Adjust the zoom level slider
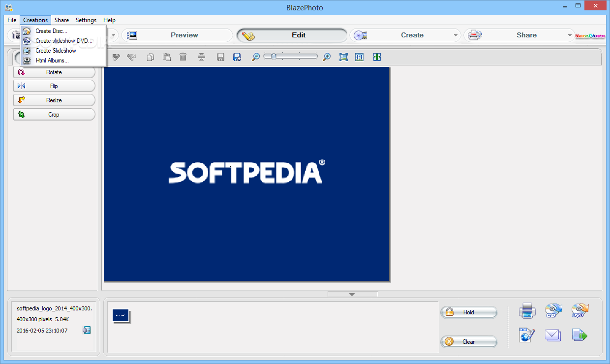This screenshot has height=364, width=610. click(x=291, y=57)
